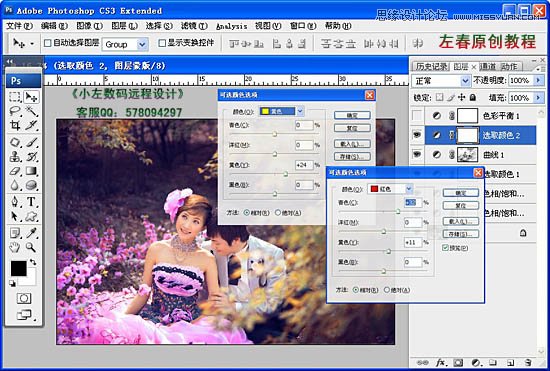Click the lock position icon

462,97
